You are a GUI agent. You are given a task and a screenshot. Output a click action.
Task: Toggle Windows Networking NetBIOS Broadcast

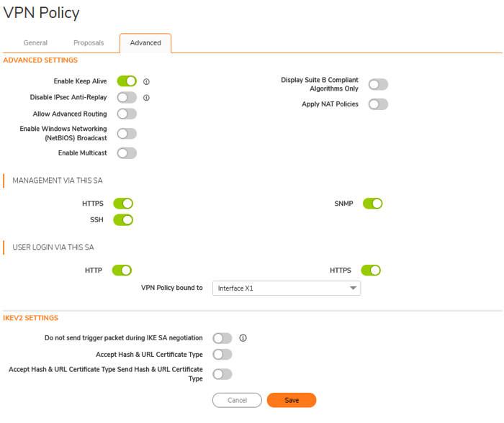(127, 134)
